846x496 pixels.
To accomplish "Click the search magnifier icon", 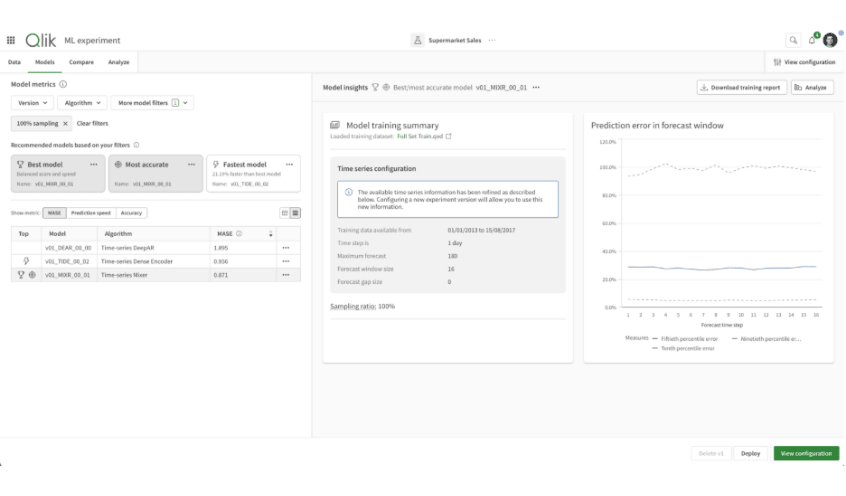I will 793,40.
